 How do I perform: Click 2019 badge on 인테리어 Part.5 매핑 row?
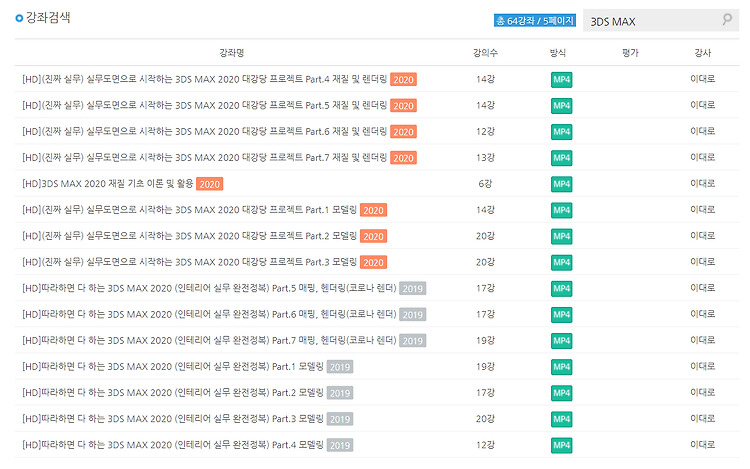412,289
